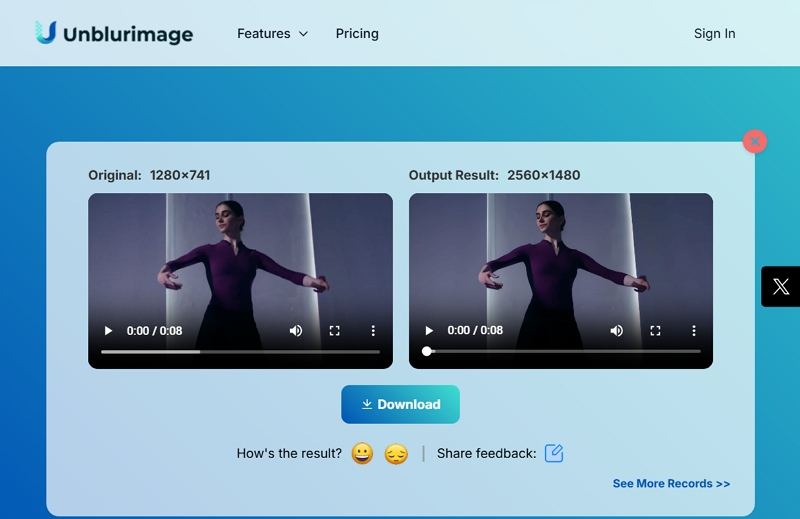
Task: Open the share feedback edit icon
Action: (x=554, y=453)
